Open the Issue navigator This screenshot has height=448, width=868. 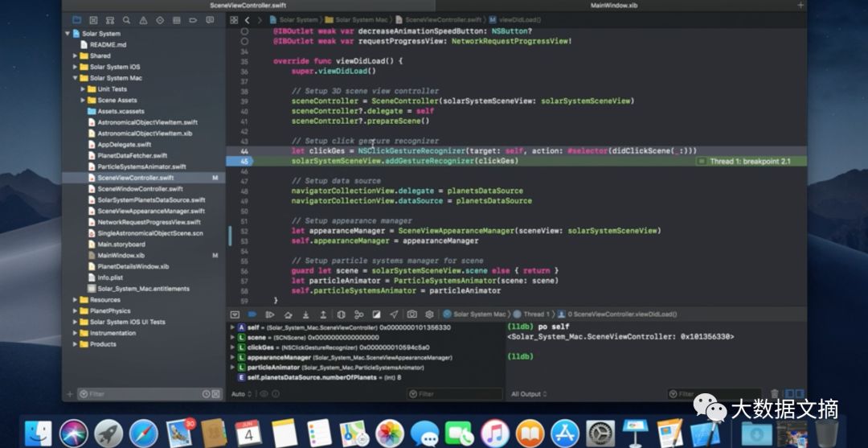pyautogui.click(x=143, y=20)
